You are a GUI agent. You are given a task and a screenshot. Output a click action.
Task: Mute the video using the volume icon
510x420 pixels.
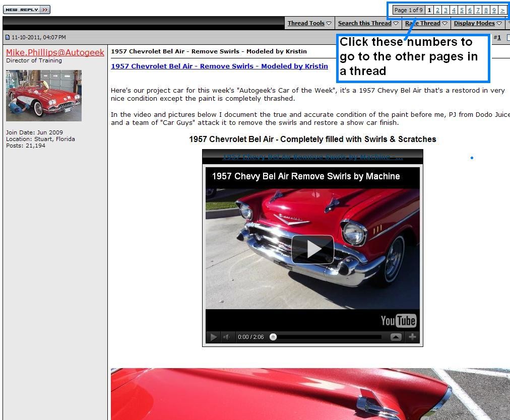(x=226, y=337)
